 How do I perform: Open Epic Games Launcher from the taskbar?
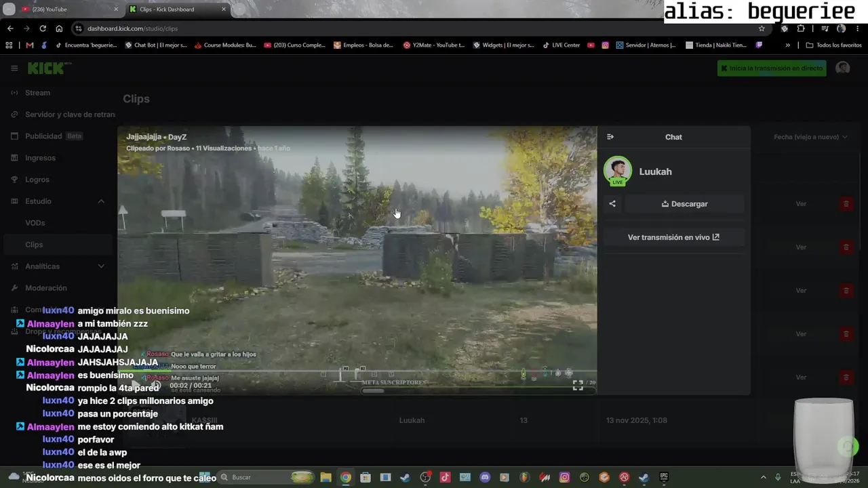point(664,477)
